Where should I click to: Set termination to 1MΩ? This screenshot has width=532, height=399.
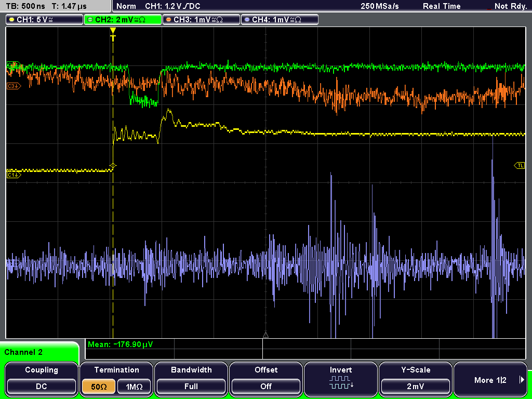tap(134, 387)
